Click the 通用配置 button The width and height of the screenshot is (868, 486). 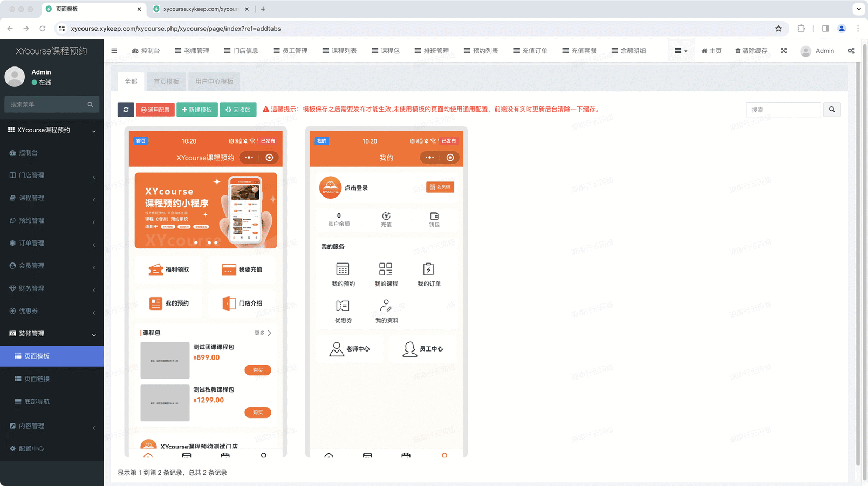(155, 110)
